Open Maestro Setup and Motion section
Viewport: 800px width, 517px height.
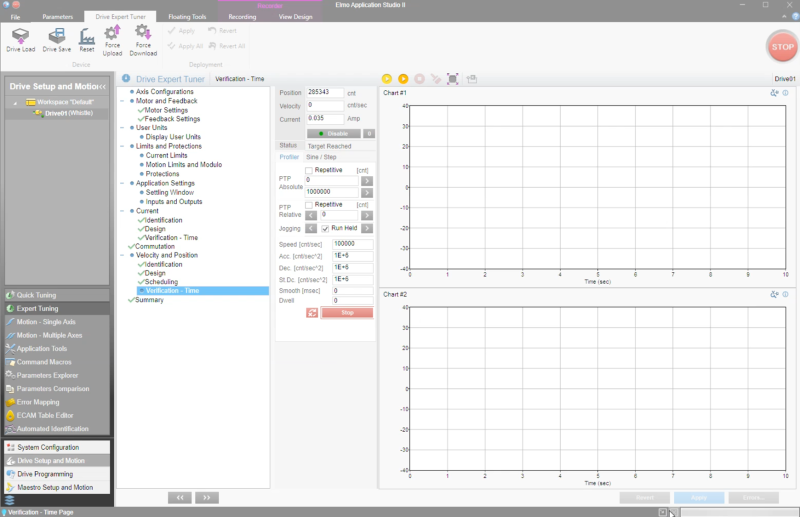(57, 487)
